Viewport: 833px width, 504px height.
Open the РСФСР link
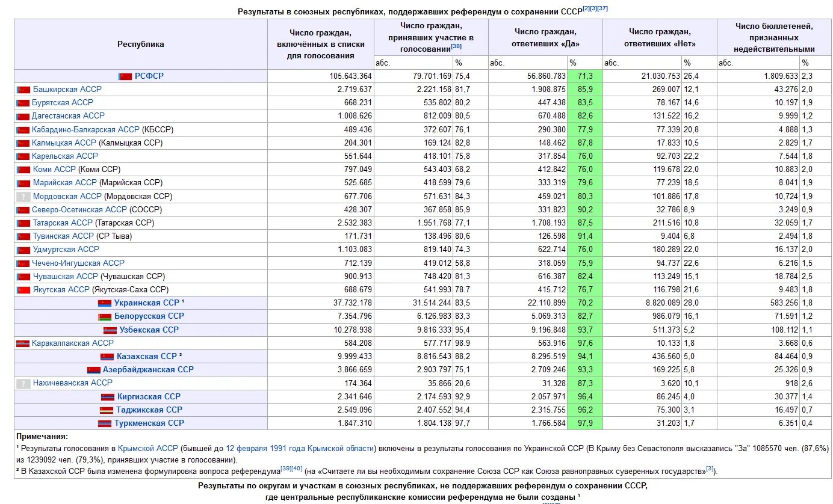click(149, 76)
